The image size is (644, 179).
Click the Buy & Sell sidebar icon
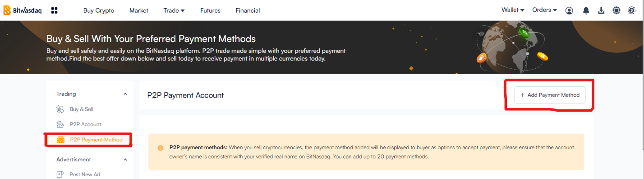pyautogui.click(x=60, y=109)
